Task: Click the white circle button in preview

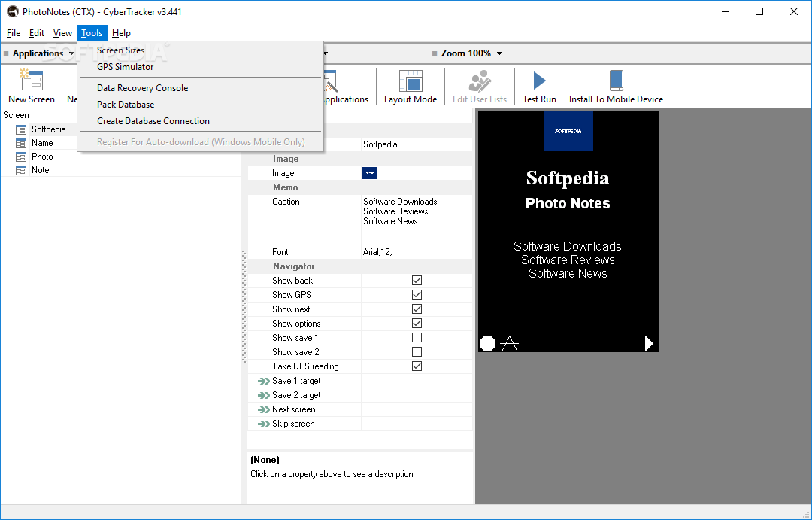Action: (487, 343)
